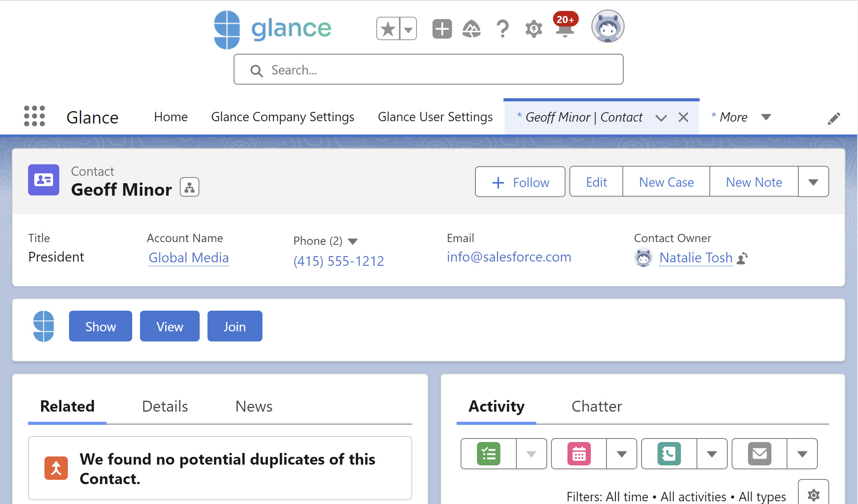Click into the Search field
The height and width of the screenshot is (504, 858).
pos(429,70)
